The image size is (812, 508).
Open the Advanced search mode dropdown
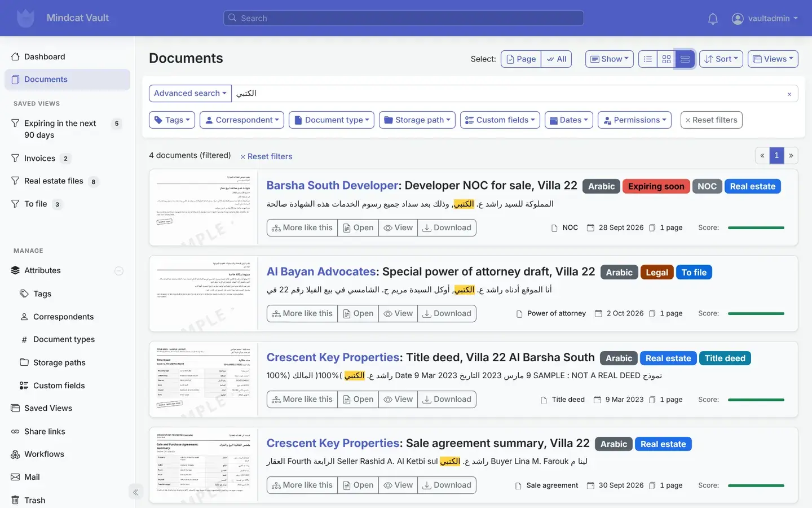190,93
